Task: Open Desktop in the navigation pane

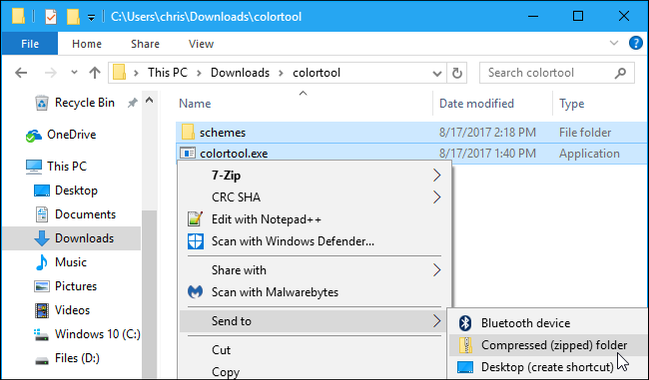Action: pos(65,190)
